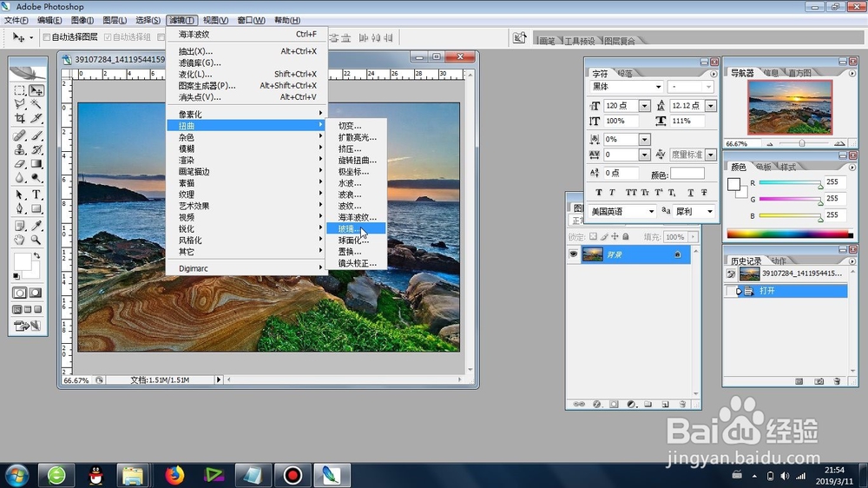Screen dimensions: 868x488
Task: Enable Quick Mask mode in toolbox
Action: pyautogui.click(x=36, y=293)
